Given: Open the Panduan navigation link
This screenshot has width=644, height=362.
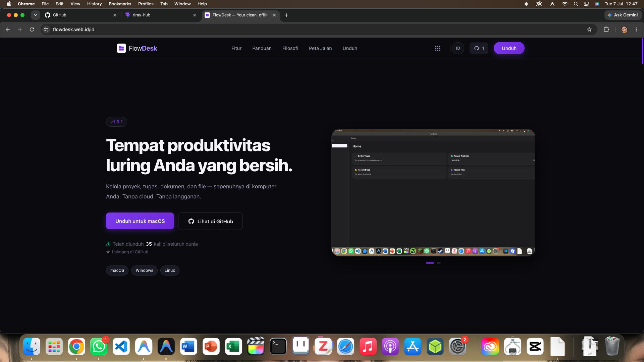Looking at the screenshot, I should (x=262, y=48).
